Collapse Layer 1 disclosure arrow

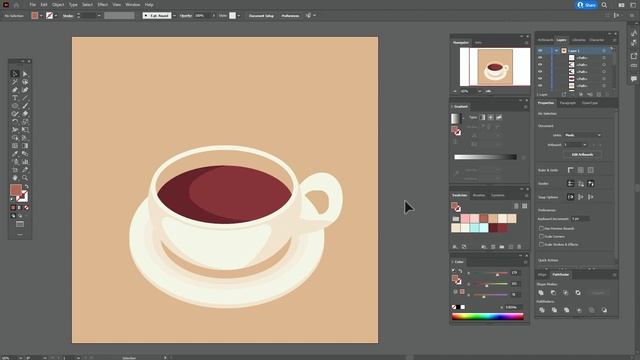[x=556, y=51]
